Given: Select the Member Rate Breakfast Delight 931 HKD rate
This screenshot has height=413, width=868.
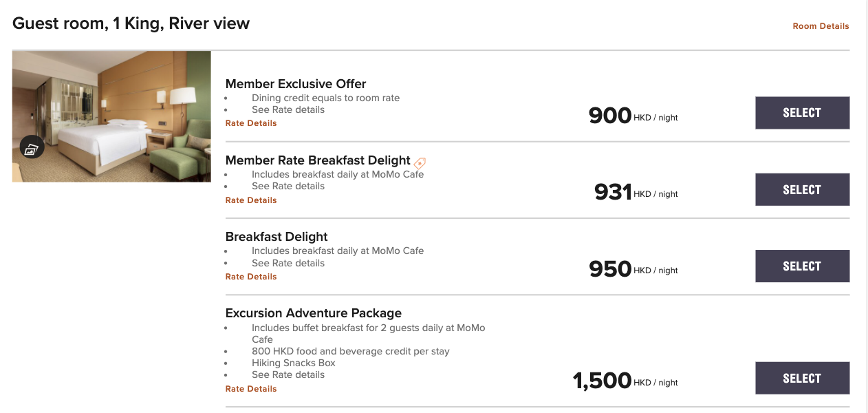Looking at the screenshot, I should coord(802,189).
